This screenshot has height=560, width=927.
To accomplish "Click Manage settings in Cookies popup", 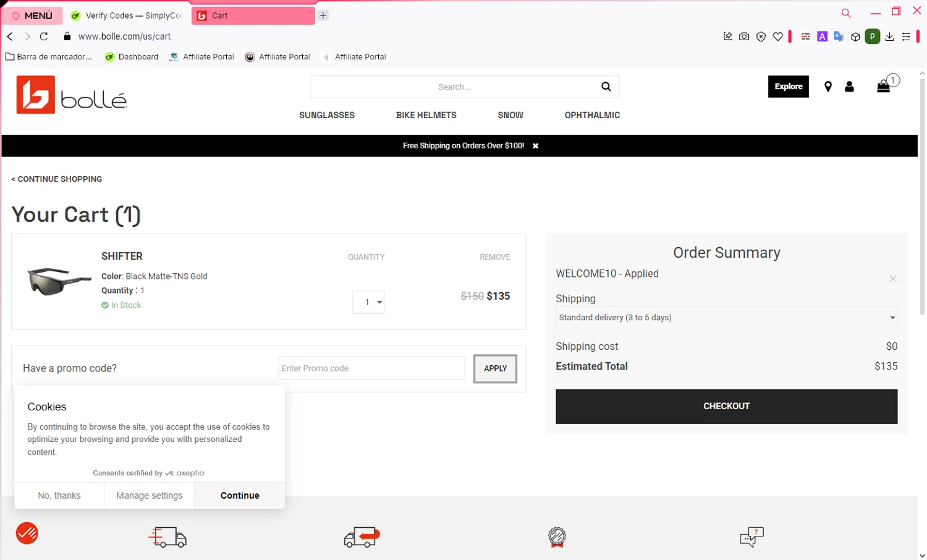I will [150, 496].
